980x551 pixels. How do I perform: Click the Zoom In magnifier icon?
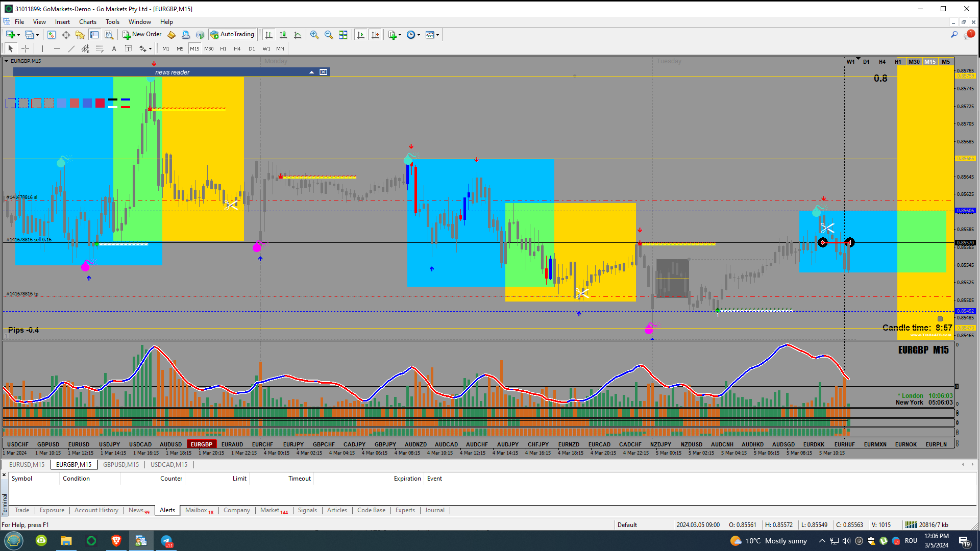(x=314, y=35)
